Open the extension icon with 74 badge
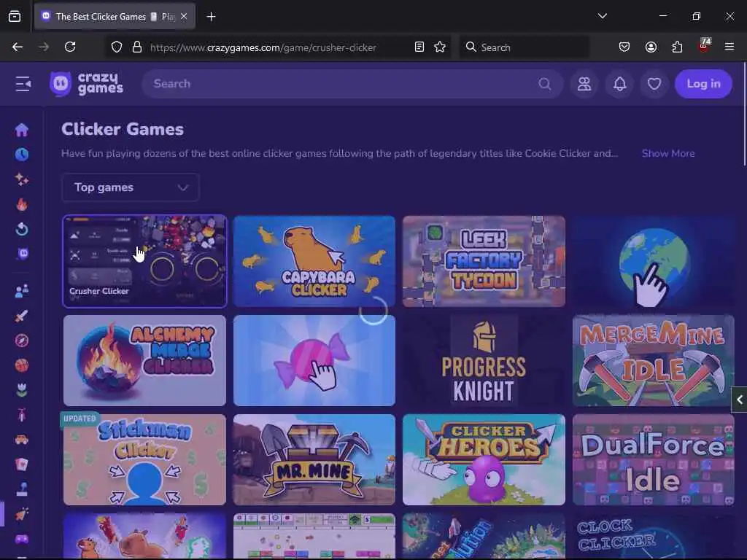This screenshot has width=747, height=560. click(704, 46)
